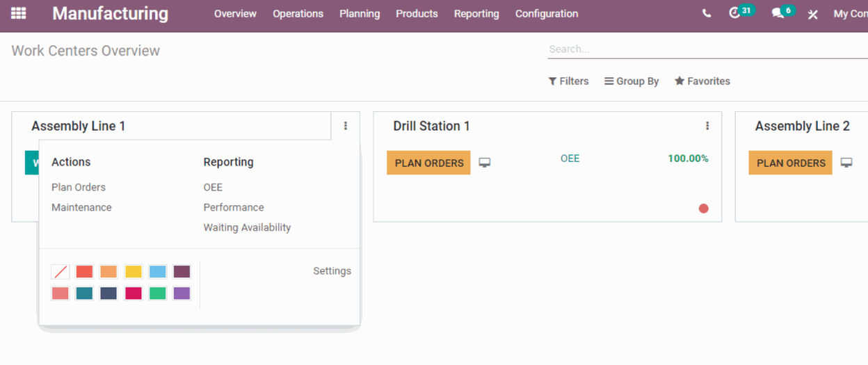This screenshot has height=365, width=868.
Task: Open the Overview menu
Action: (235, 13)
